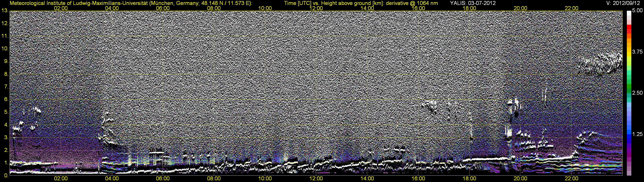This screenshot has width=644, height=182.
Task: Click the 08:00 label on the top time axis
Action: coord(214,8)
